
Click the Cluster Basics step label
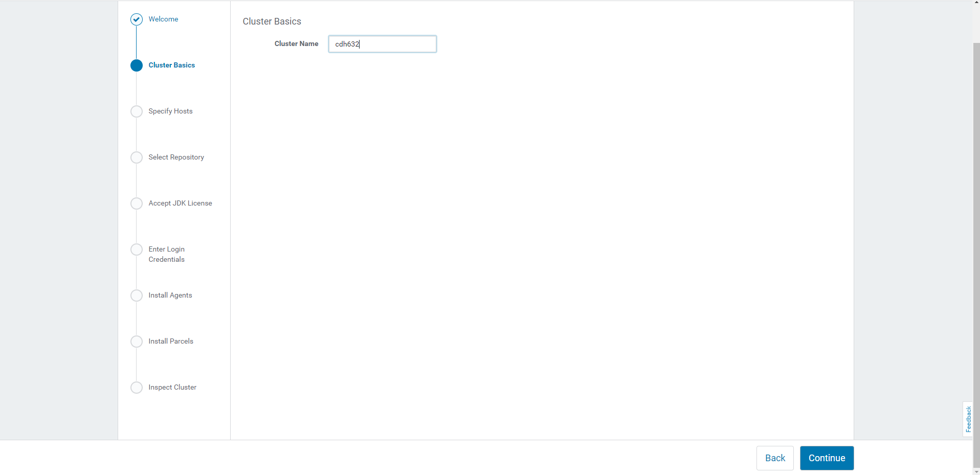[171, 65]
